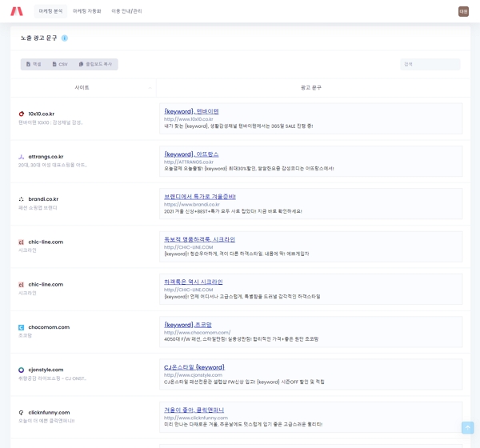Viewport: 480px width, 448px height.
Task: Open the 겨울이 좋아, 클릭앤퍼니 ad headline
Action: pos(194,410)
